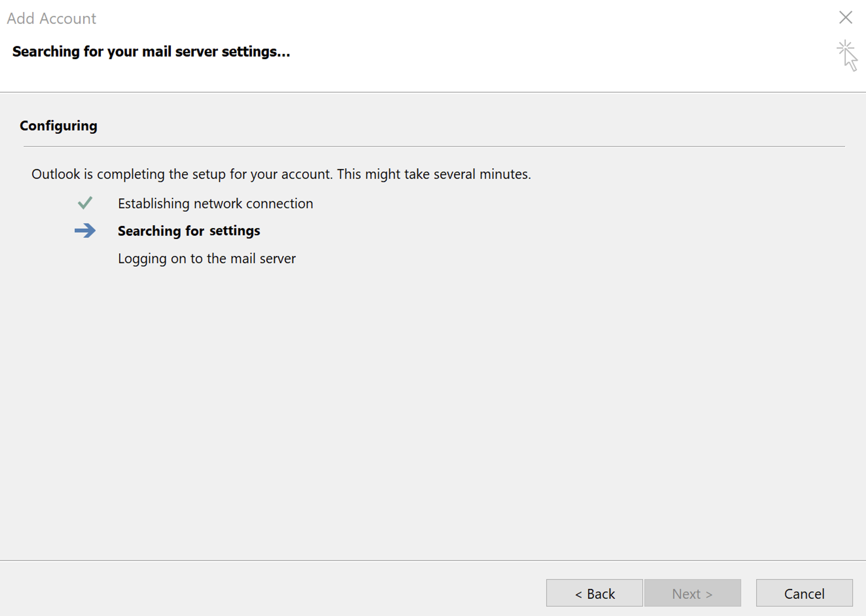The height and width of the screenshot is (616, 866).
Task: Click the sparkle cursor wizard icon in header
Action: pos(846,55)
